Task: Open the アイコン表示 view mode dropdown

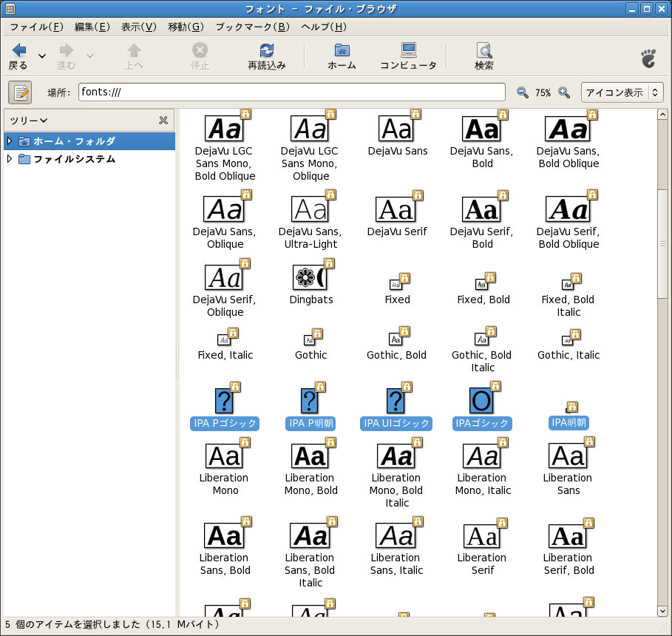Action: 622,92
